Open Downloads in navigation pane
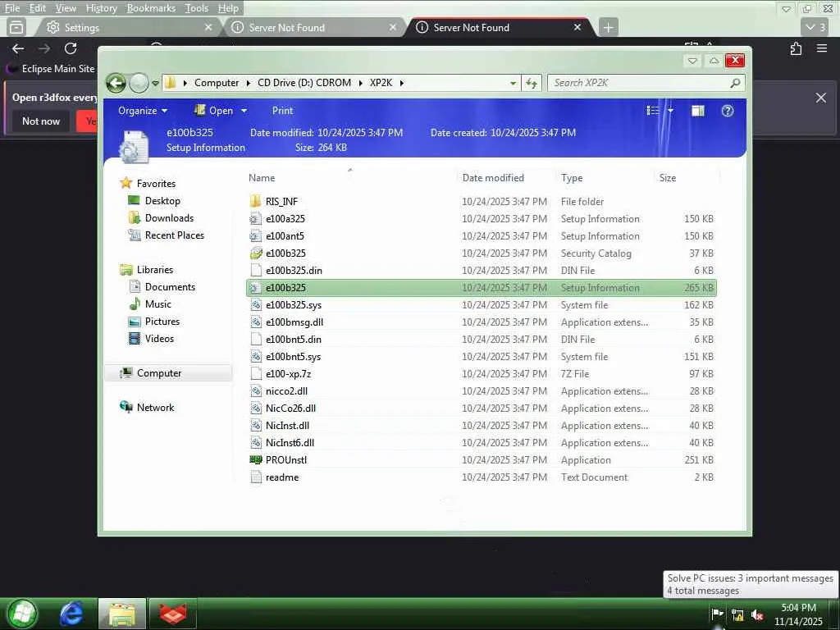 pyautogui.click(x=169, y=218)
